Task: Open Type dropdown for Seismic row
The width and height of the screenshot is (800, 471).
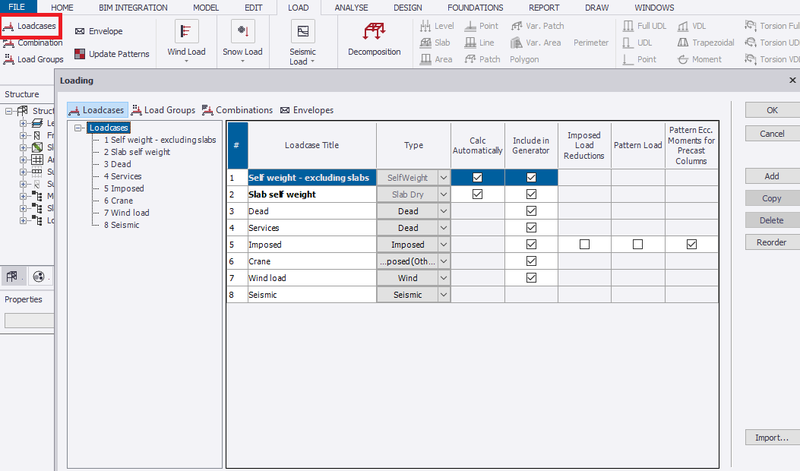Action: pos(444,295)
